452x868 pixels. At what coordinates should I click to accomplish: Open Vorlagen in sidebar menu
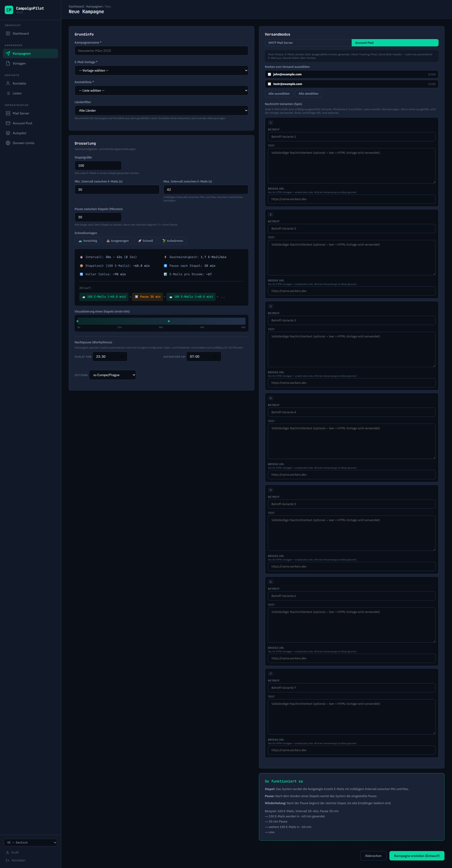click(x=30, y=63)
